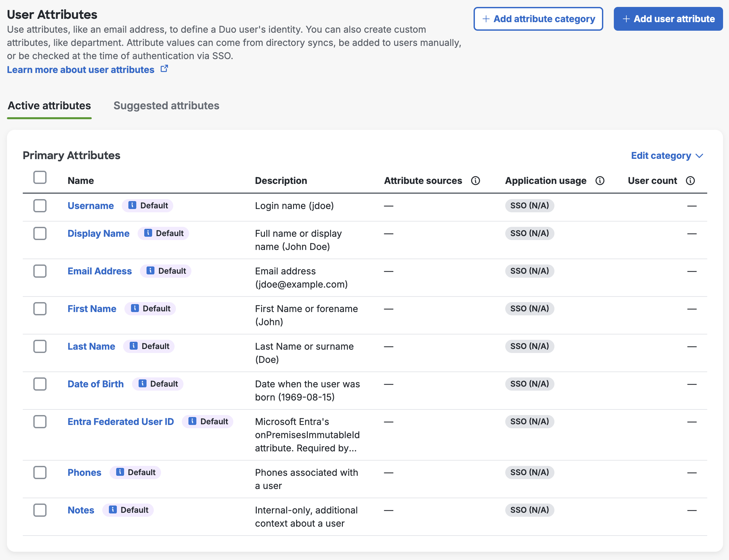Open the Display Name attribute link

click(x=98, y=233)
